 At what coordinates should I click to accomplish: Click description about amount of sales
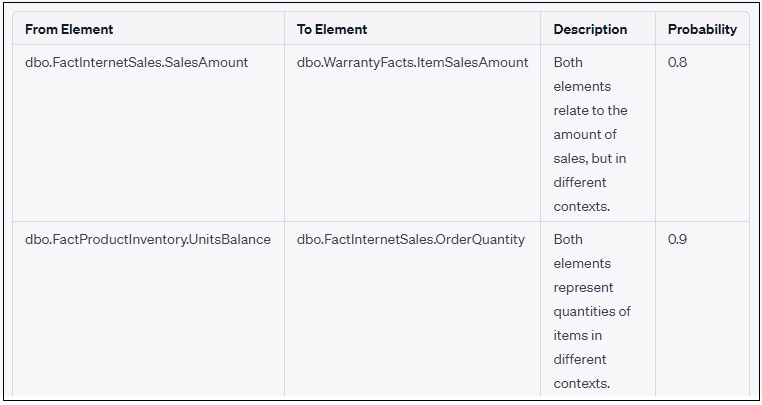(590, 134)
